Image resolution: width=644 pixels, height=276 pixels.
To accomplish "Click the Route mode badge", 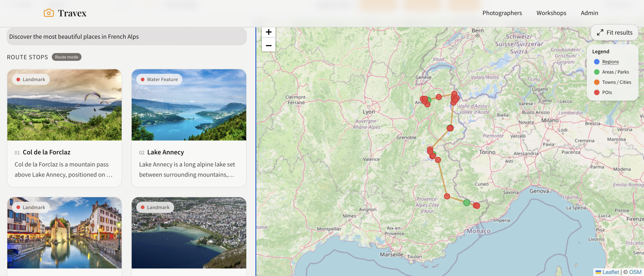I will (66, 57).
